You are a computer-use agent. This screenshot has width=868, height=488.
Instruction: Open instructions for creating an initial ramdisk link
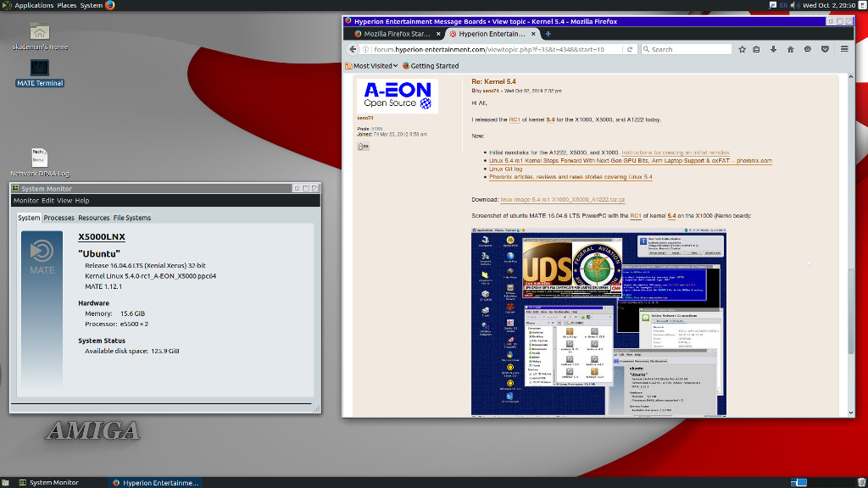676,152
